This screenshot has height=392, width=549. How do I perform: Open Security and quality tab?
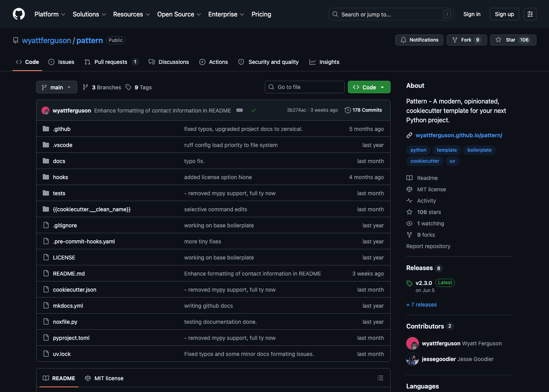click(269, 62)
